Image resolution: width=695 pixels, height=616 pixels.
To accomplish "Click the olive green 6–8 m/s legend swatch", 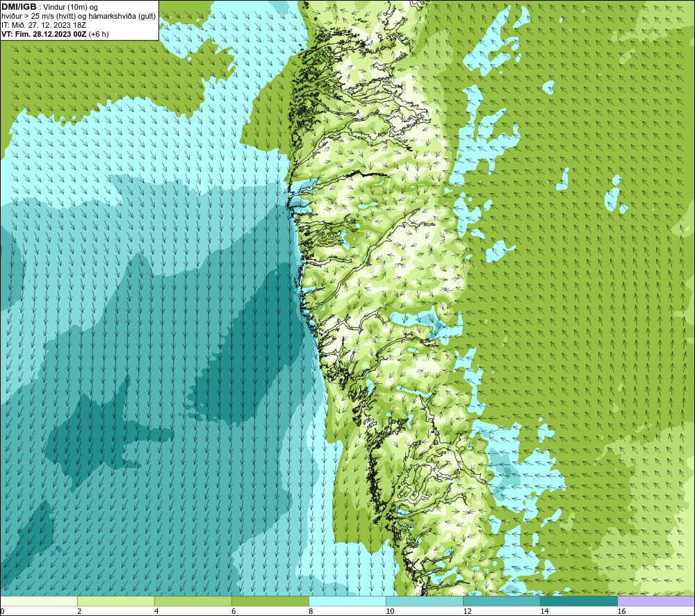I will [270, 601].
